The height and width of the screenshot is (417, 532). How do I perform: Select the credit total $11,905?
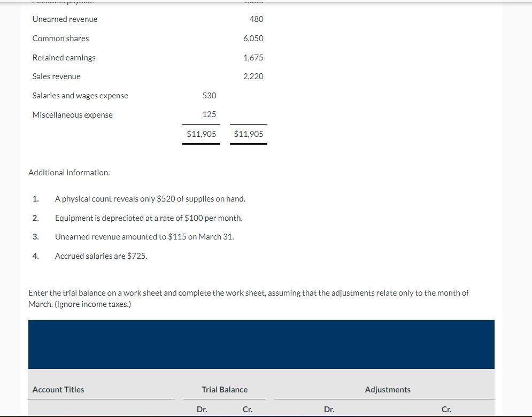coord(249,134)
